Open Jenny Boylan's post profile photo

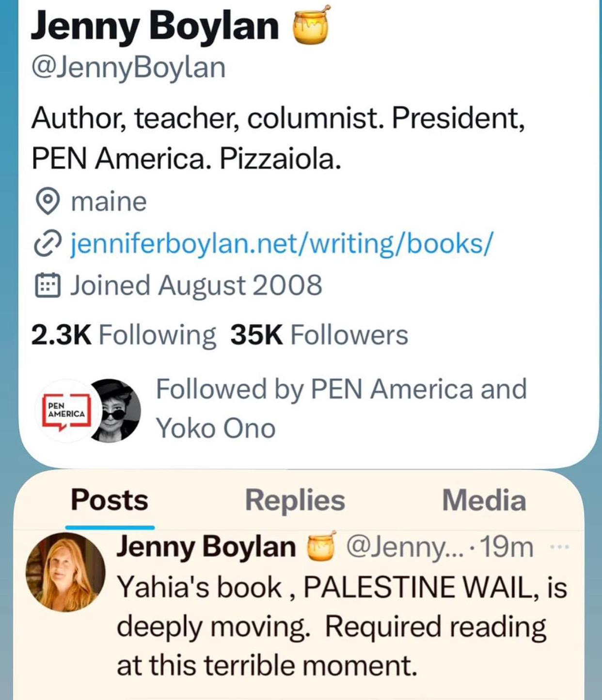click(x=65, y=572)
